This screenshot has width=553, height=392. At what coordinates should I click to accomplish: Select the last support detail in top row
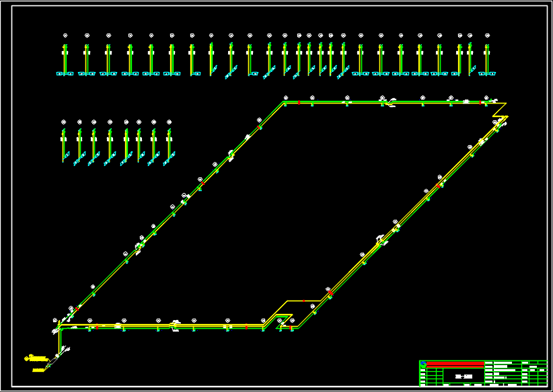(x=487, y=61)
